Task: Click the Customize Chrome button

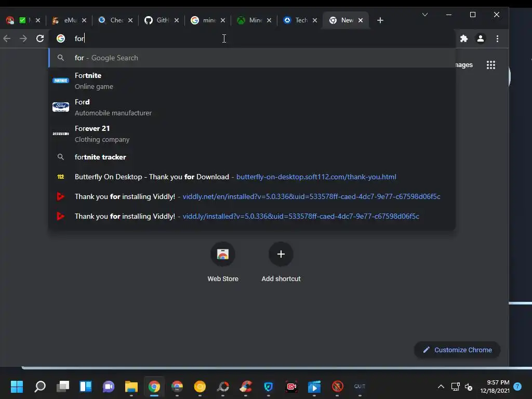Action: pyautogui.click(x=457, y=350)
